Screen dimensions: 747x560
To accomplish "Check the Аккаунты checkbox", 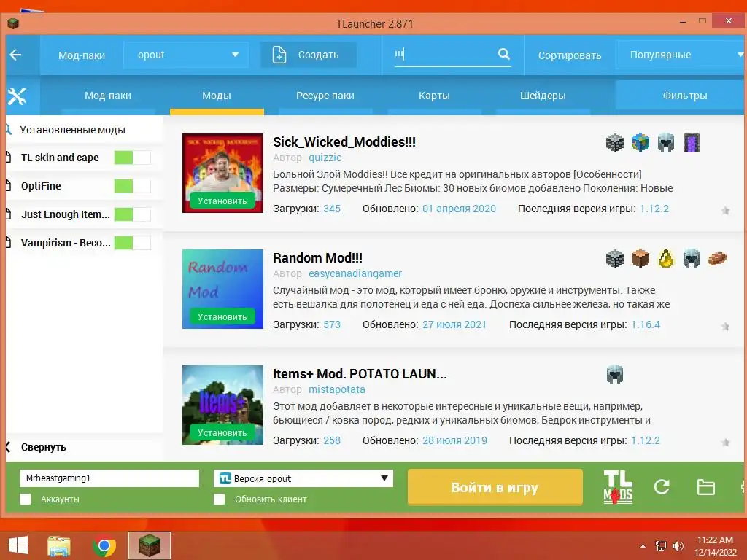I will (x=26, y=499).
